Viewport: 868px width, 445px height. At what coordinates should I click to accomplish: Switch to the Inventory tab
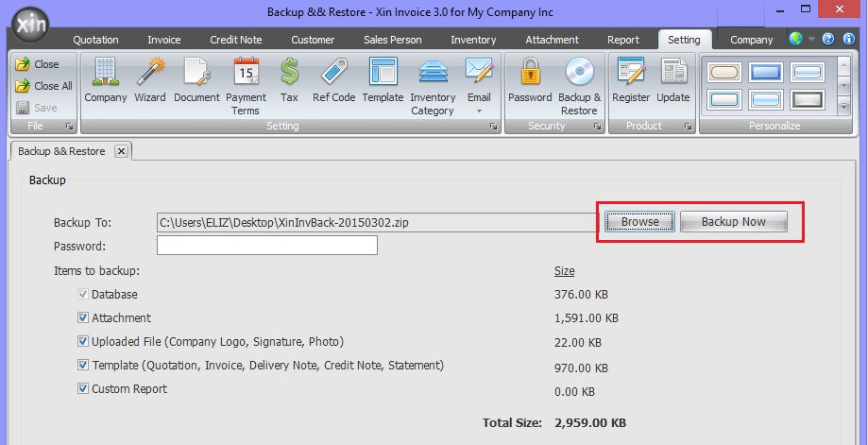point(473,40)
